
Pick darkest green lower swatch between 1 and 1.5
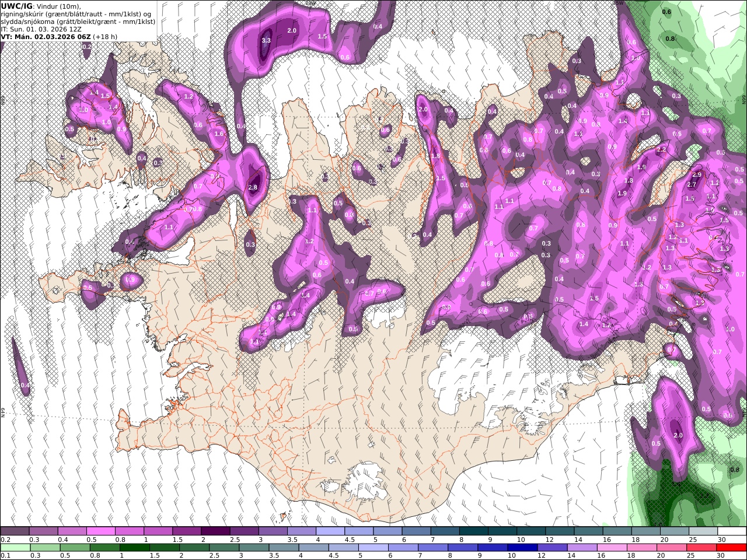[135, 547]
